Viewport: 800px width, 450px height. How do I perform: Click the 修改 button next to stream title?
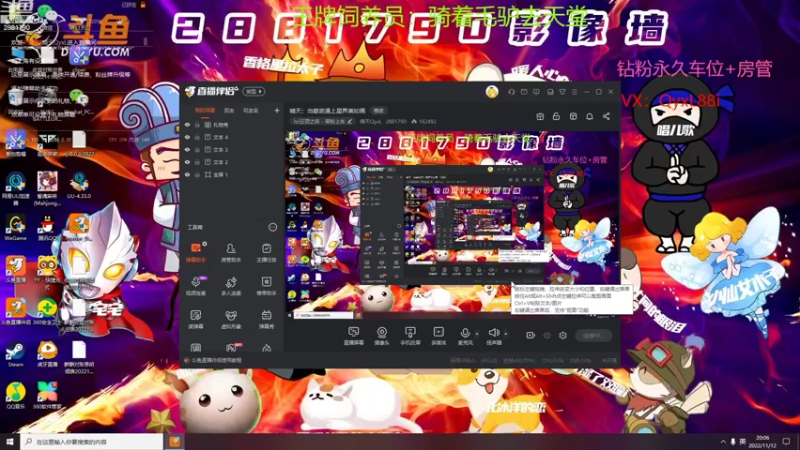[x=379, y=110]
